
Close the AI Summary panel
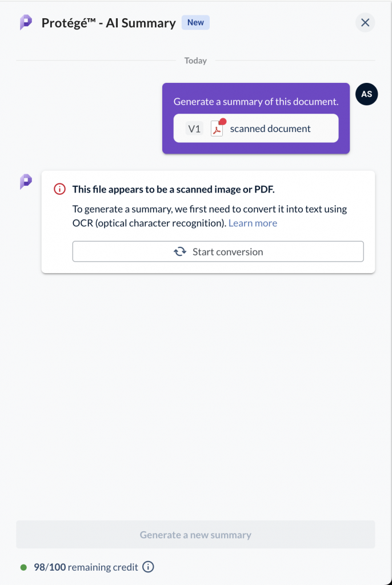click(x=365, y=23)
